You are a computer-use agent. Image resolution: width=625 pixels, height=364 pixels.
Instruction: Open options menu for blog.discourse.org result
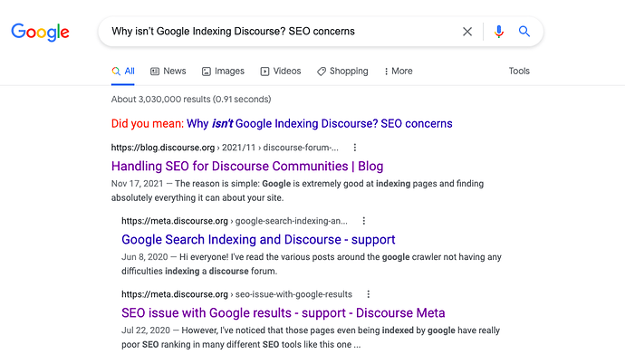(355, 148)
